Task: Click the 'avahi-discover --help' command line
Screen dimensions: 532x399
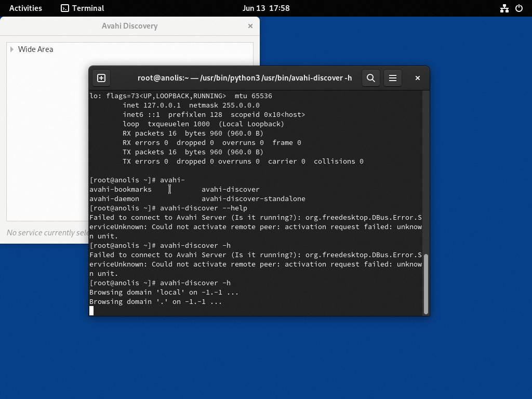Action: pyautogui.click(x=168, y=208)
